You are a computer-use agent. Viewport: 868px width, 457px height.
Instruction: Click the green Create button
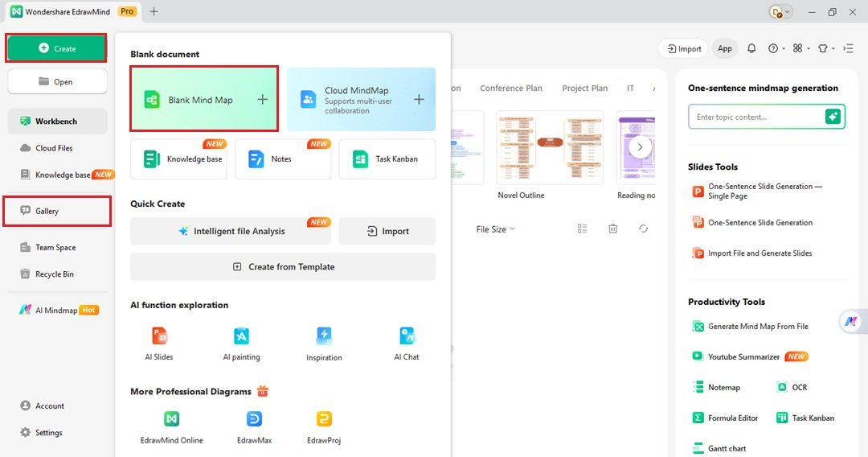pos(56,48)
